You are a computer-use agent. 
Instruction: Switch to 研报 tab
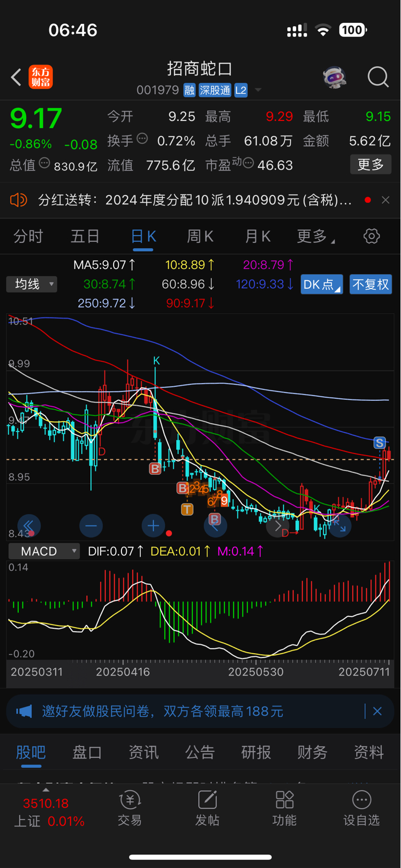tap(256, 752)
